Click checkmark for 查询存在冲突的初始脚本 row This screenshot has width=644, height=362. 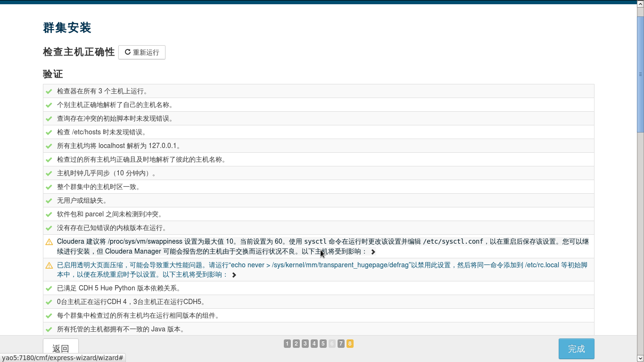(x=49, y=119)
